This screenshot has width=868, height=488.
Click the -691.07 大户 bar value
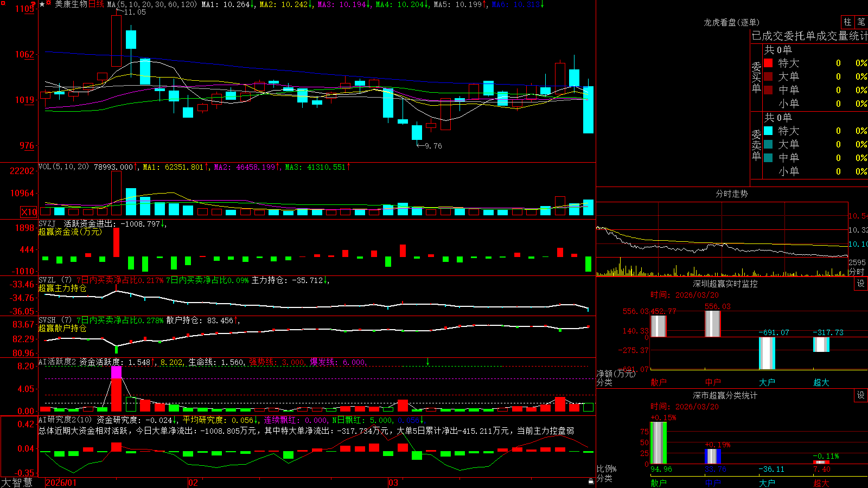(774, 332)
